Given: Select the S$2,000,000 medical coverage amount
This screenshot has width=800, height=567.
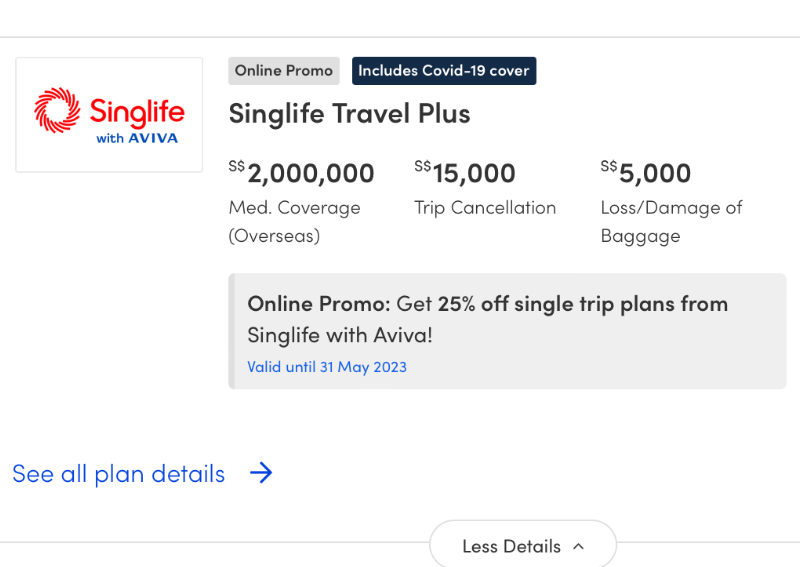Looking at the screenshot, I should click(x=302, y=172).
